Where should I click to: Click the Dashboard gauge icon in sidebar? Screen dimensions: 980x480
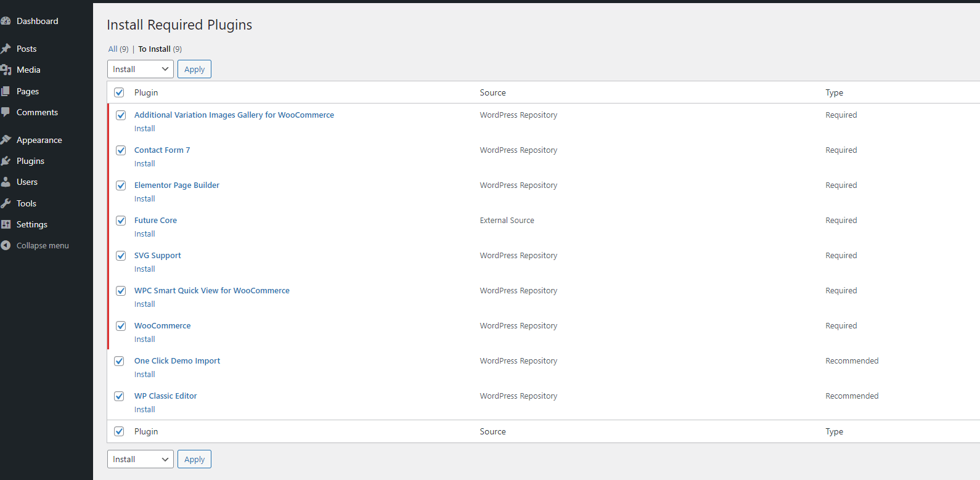6,21
